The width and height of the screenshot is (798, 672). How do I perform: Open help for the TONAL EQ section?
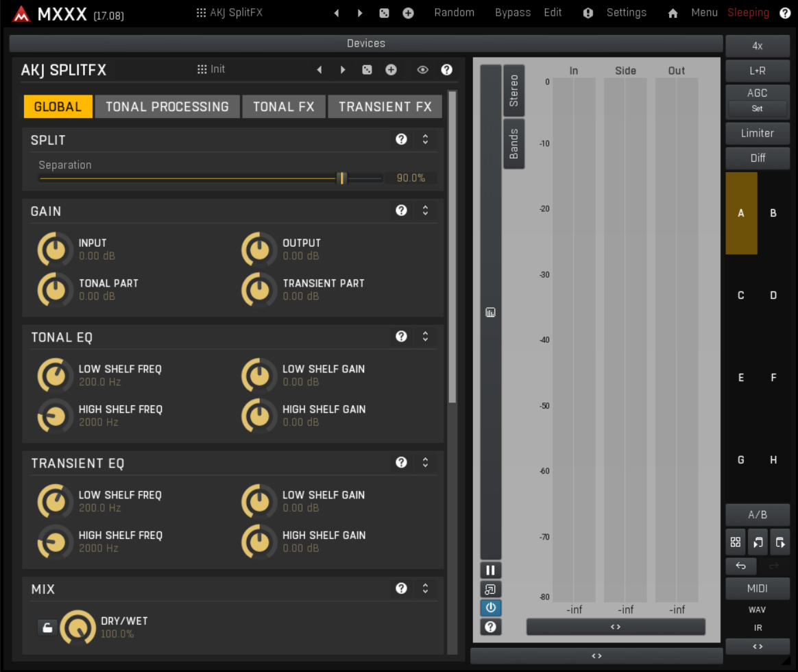click(401, 336)
